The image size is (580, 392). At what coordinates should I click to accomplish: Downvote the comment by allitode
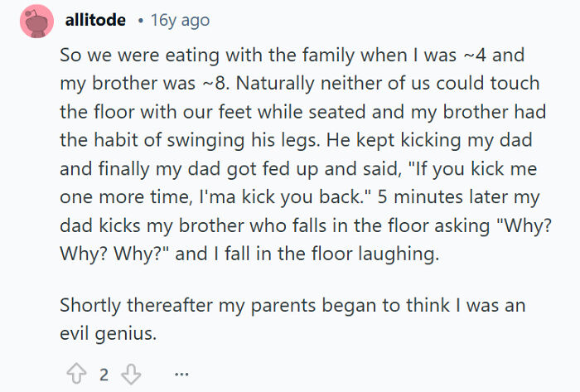point(131,374)
